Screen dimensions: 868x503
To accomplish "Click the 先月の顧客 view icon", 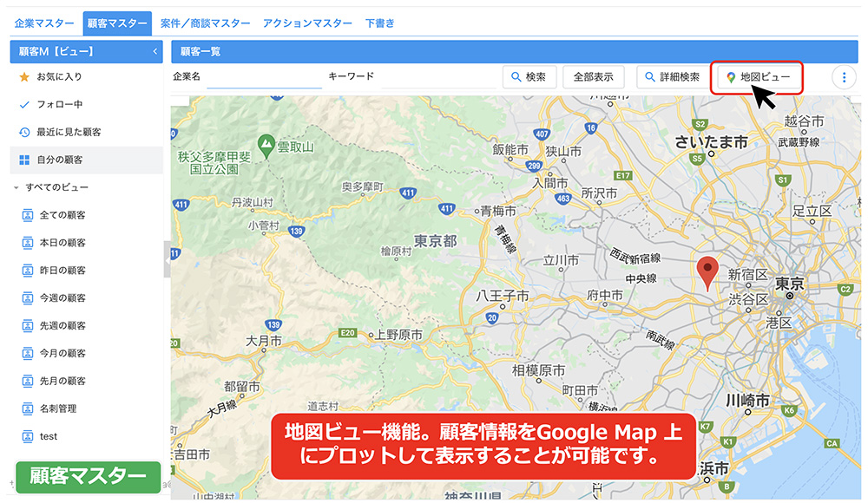I will click(x=27, y=382).
